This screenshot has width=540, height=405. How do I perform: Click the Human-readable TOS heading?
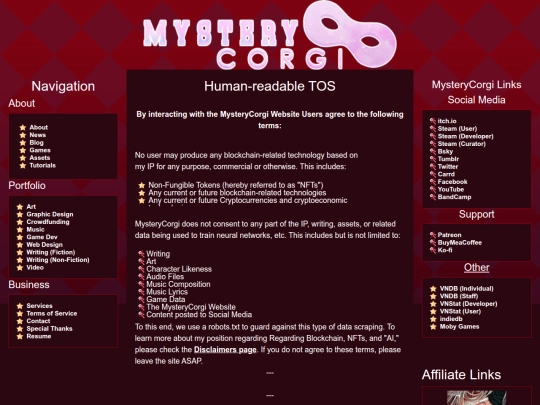coord(270,86)
